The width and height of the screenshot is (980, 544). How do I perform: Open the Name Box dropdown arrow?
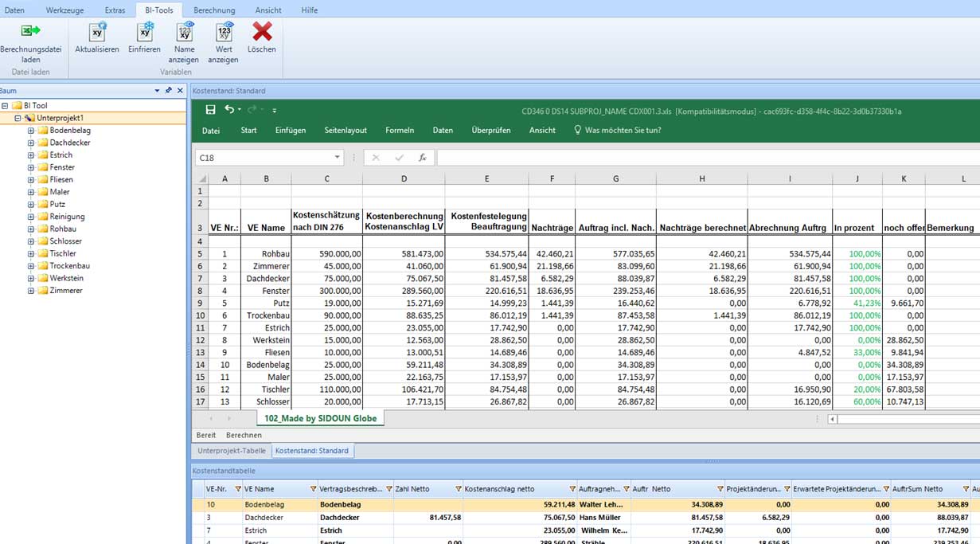[x=337, y=158]
